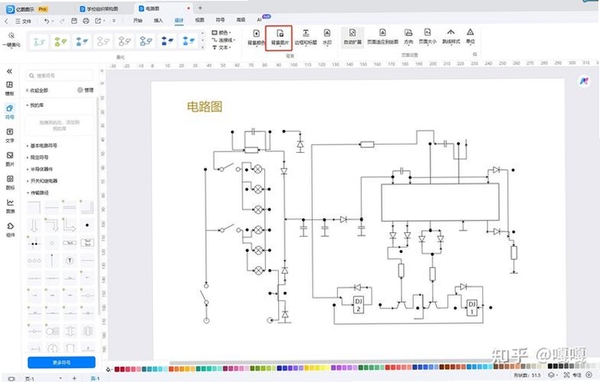600x382 pixels.
Task: Pick the black swatch at color bar end
Action: tap(550, 367)
